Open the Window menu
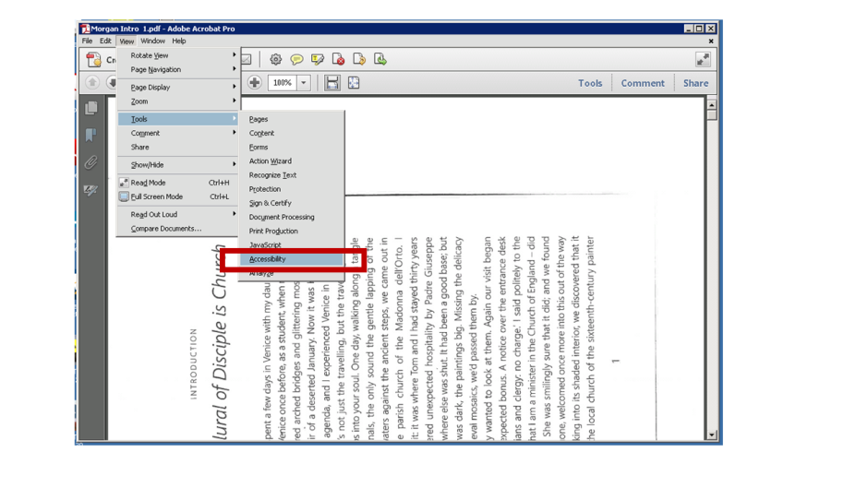Image resolution: width=868 pixels, height=488 pixels. pos(152,41)
